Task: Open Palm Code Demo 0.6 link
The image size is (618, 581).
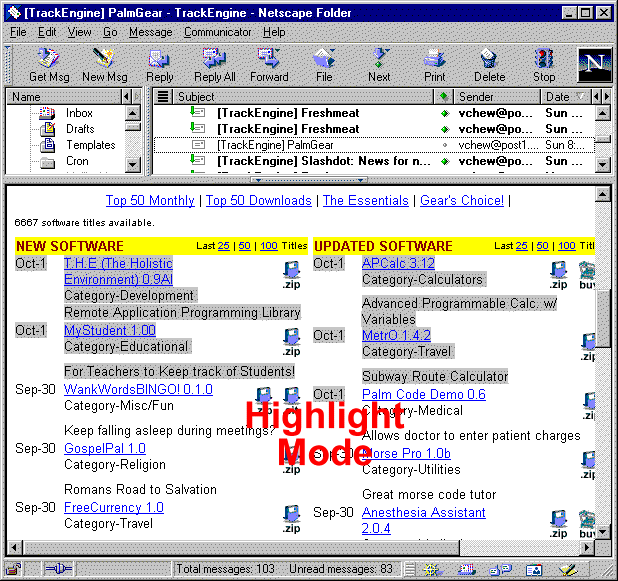Action: coord(424,395)
